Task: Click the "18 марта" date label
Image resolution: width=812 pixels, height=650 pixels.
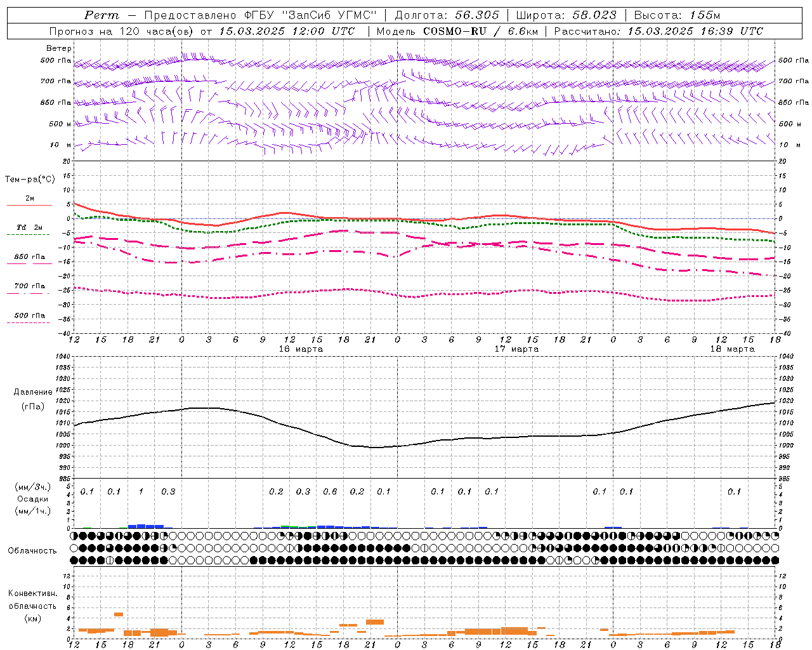Action: (x=732, y=349)
